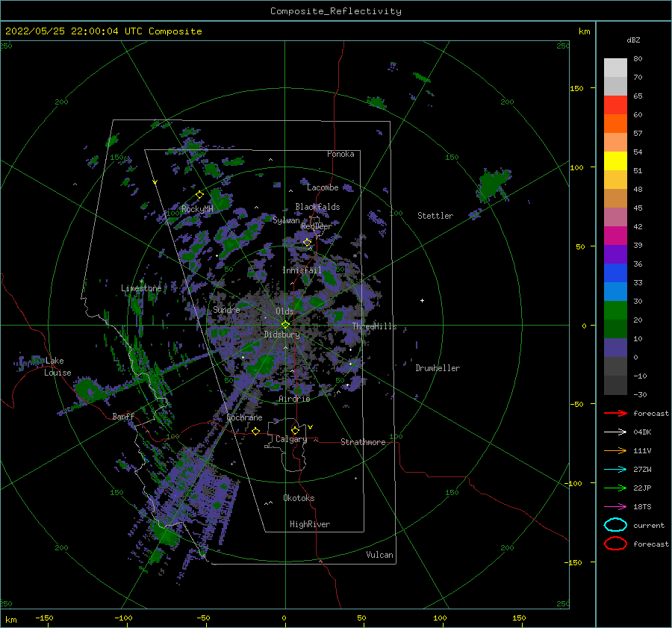Screen dimensions: 672x628
Task: Click the yellow diamond marker above Calgary
Action: pos(295,430)
